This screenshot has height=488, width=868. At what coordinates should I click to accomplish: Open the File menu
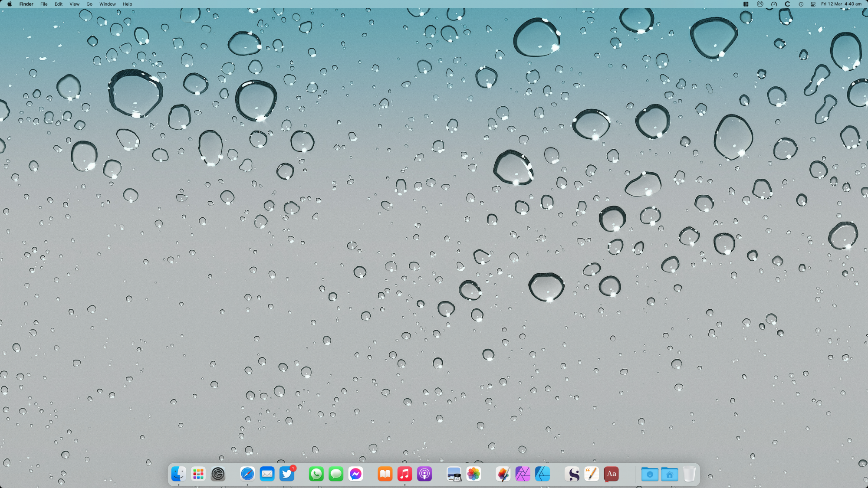(44, 4)
